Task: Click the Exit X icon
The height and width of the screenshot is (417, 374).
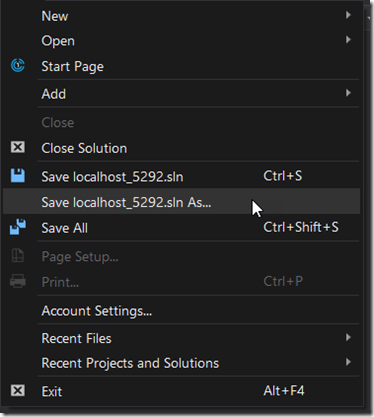Action: (x=18, y=390)
